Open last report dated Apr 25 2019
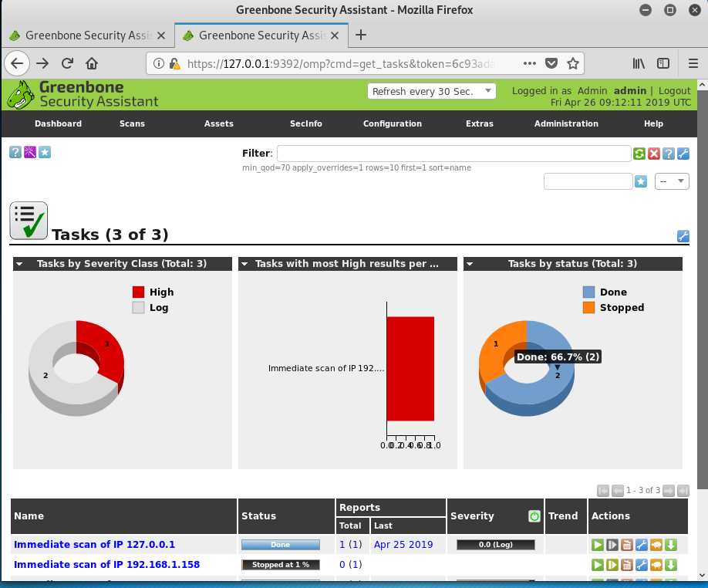The width and height of the screenshot is (708, 588). click(x=403, y=545)
